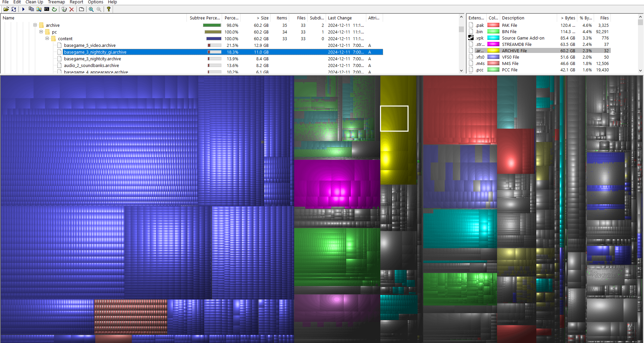Collapse the pc folder node
Image resolution: width=644 pixels, height=343 pixels.
[41, 32]
